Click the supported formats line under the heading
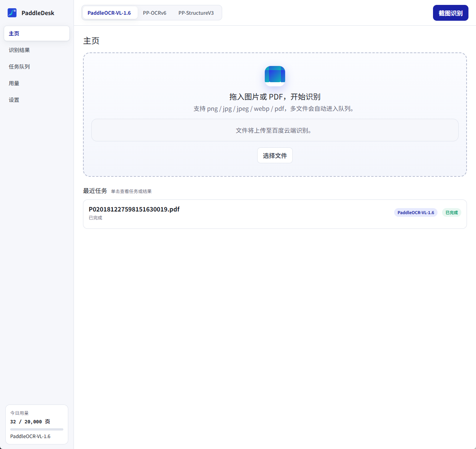 [275, 109]
